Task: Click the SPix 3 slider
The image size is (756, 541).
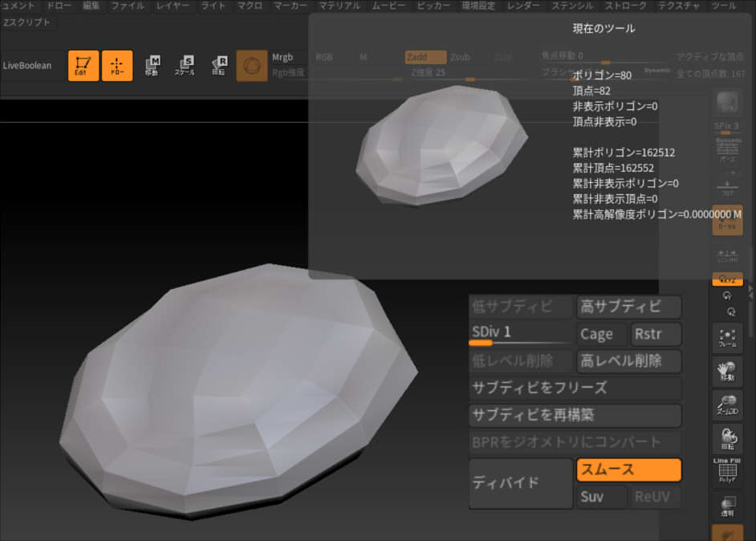Action: (727, 127)
